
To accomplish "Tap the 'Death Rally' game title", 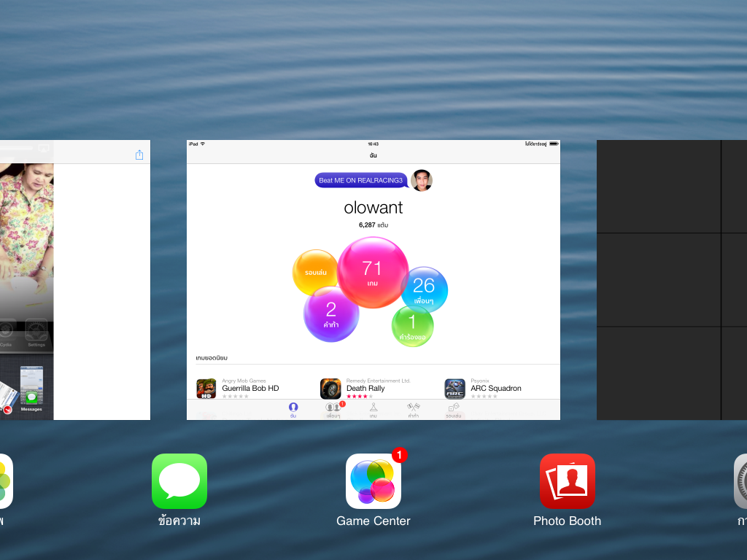I will pyautogui.click(x=365, y=388).
